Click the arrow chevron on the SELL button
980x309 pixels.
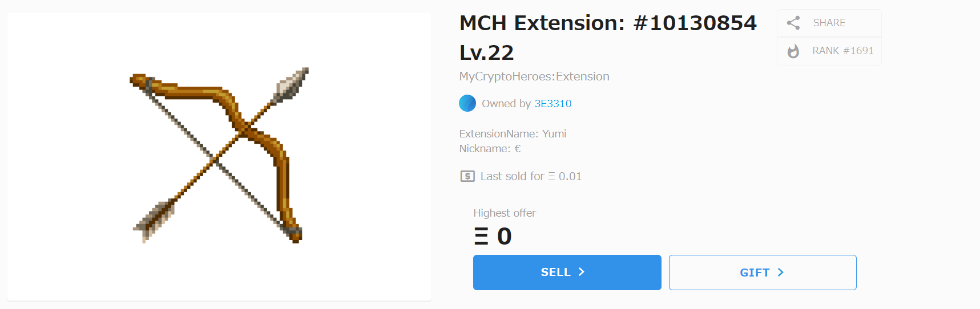(x=582, y=272)
